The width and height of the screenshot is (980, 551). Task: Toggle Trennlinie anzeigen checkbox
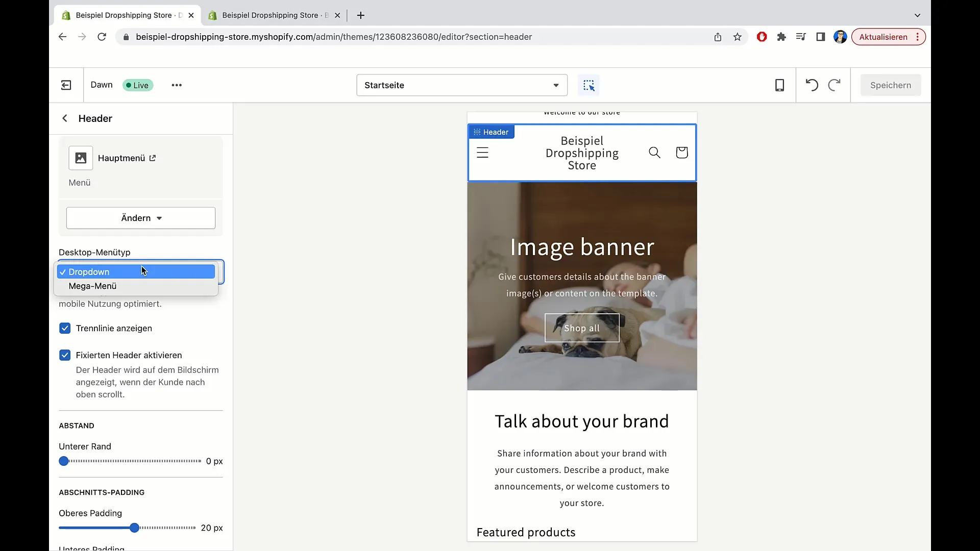pyautogui.click(x=65, y=328)
